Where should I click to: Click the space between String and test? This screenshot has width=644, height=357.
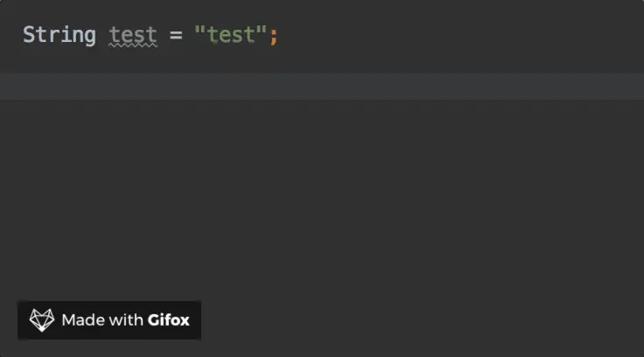click(102, 36)
